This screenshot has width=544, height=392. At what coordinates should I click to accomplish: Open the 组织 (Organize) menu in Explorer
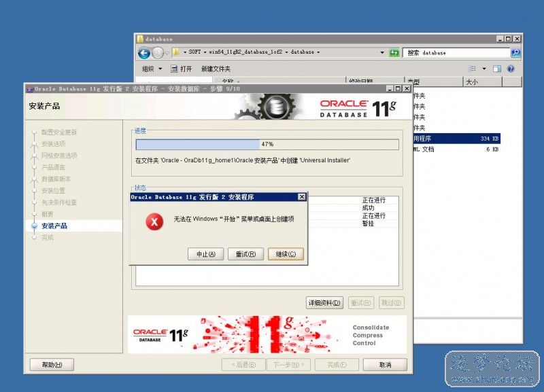coord(152,69)
